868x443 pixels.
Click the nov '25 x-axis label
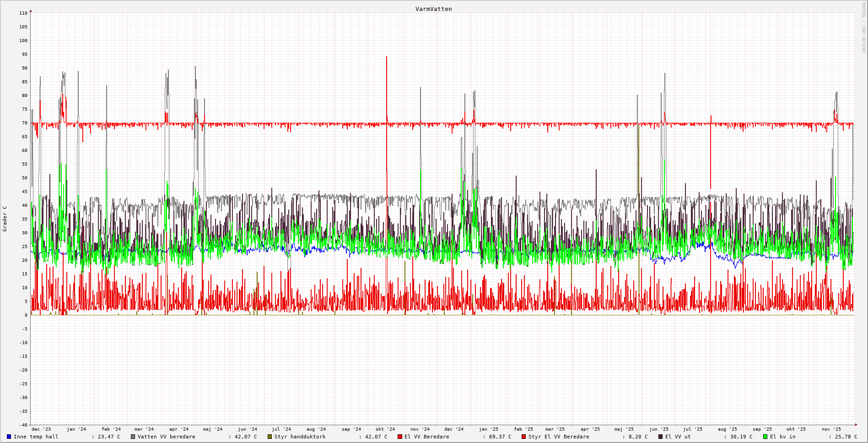[x=831, y=429]
